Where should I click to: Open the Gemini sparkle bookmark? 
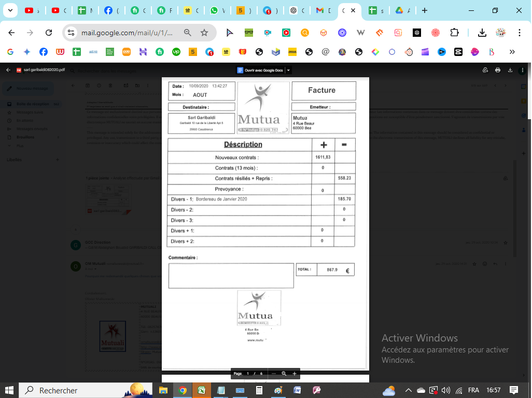pos(27,52)
